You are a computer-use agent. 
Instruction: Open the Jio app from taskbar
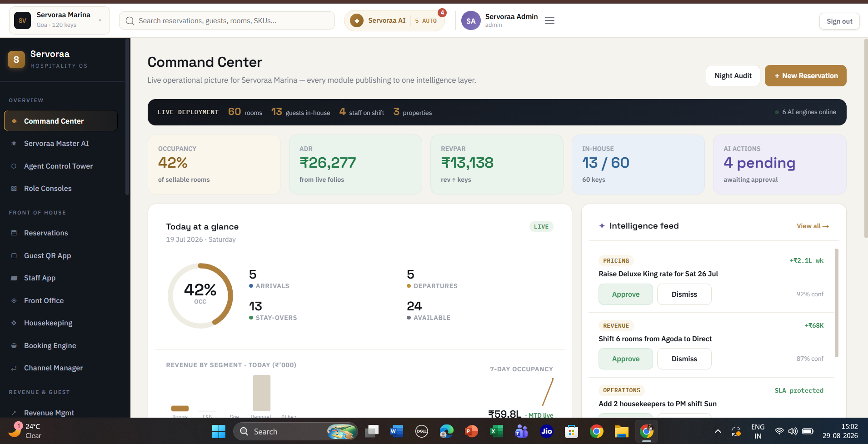pyautogui.click(x=546, y=431)
